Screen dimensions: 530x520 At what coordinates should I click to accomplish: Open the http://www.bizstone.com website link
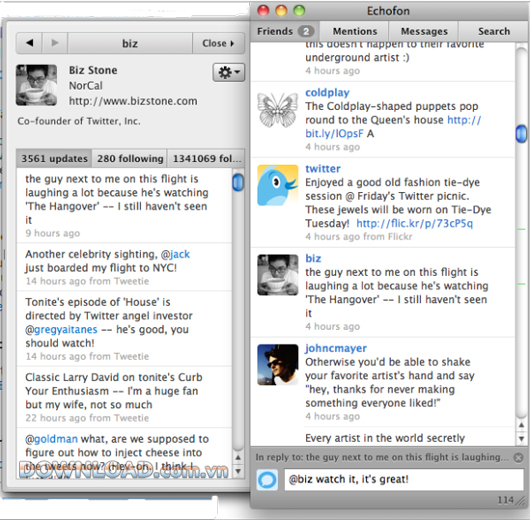[x=133, y=101]
